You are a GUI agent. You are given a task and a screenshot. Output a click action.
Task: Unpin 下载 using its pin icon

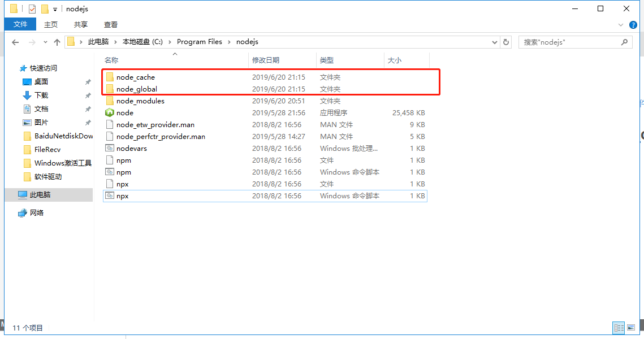click(x=88, y=95)
